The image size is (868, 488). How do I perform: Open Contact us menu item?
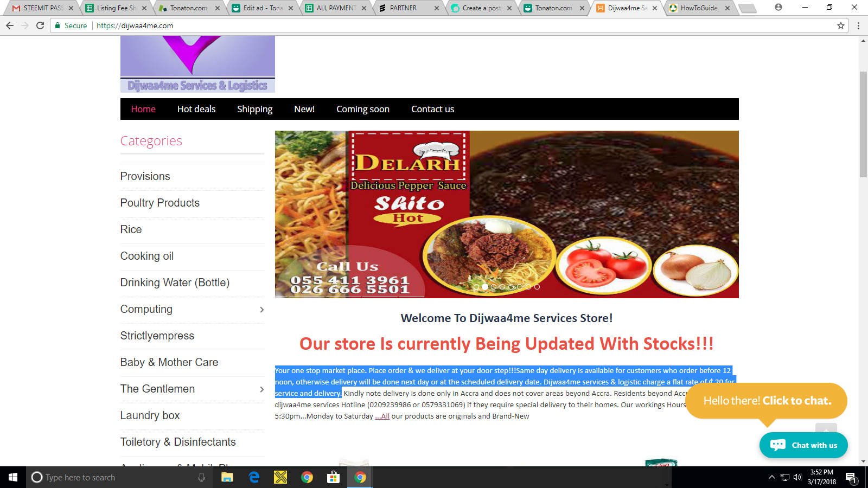(432, 109)
